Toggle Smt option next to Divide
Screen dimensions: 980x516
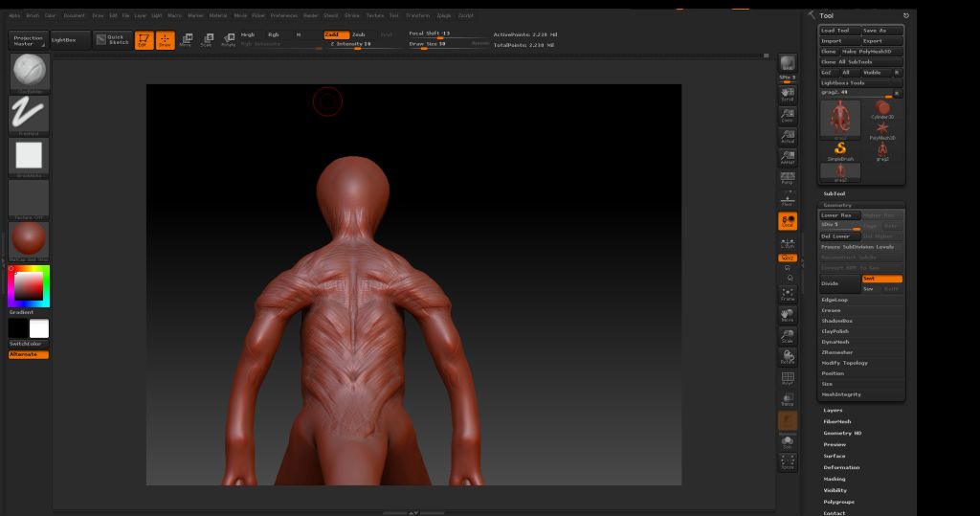coord(881,279)
